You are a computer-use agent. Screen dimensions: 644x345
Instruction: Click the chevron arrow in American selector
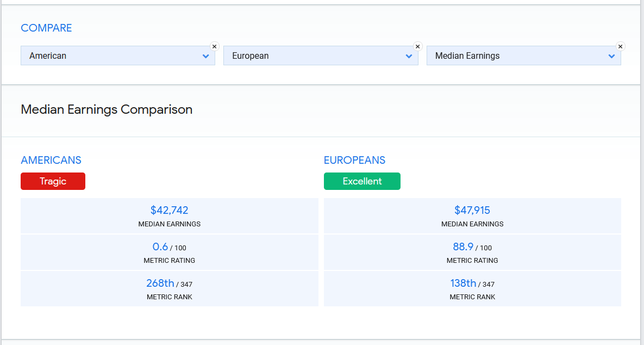[x=206, y=56]
